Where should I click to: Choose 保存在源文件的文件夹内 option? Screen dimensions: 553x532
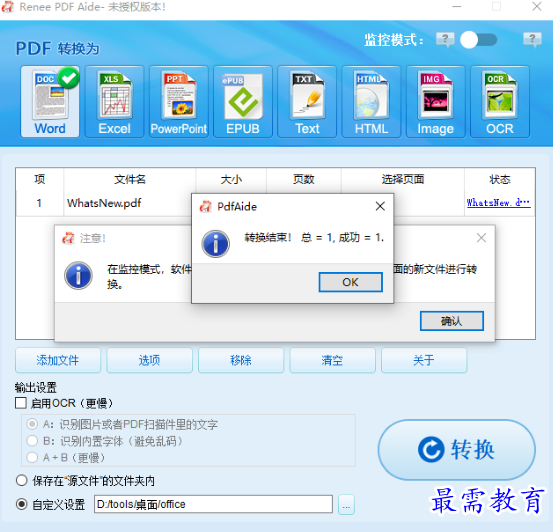pyautogui.click(x=22, y=480)
